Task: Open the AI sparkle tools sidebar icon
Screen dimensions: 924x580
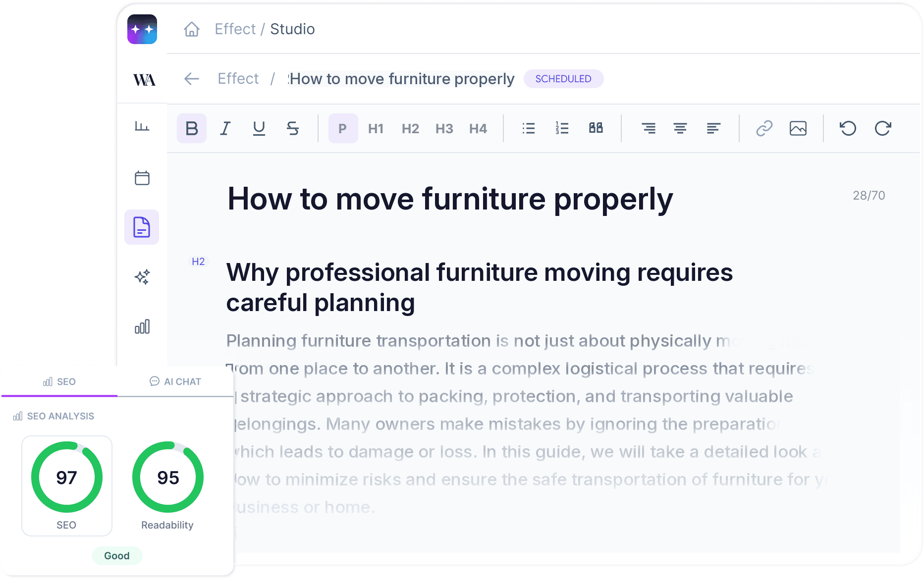Action: [x=142, y=277]
